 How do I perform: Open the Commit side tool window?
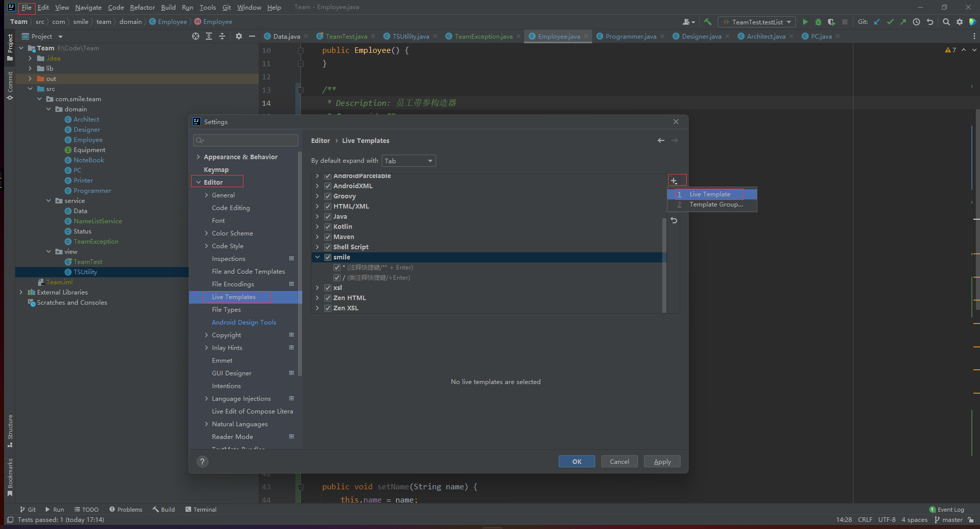10,85
